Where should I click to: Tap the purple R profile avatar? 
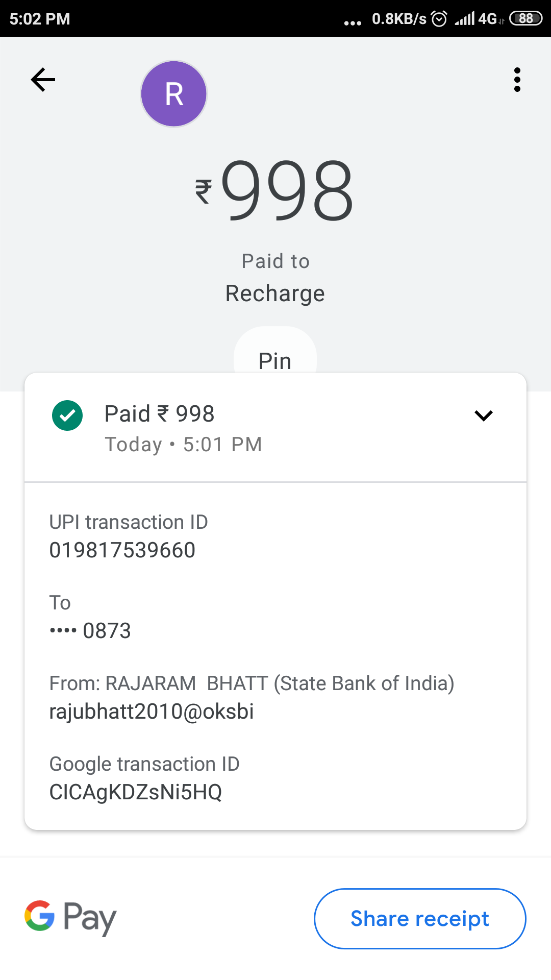pos(174,94)
